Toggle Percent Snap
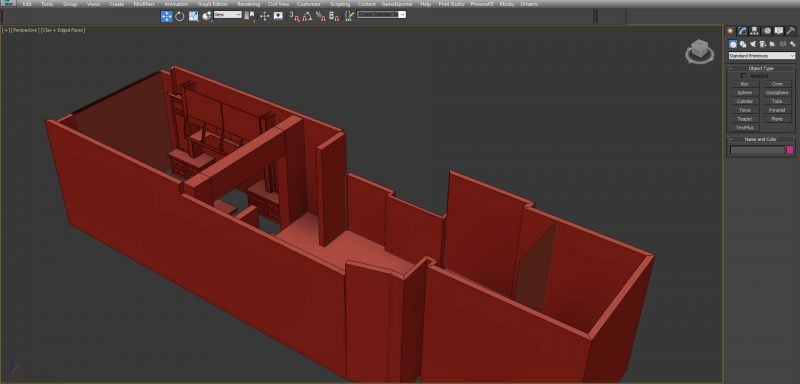The width and height of the screenshot is (800, 384). [x=320, y=16]
